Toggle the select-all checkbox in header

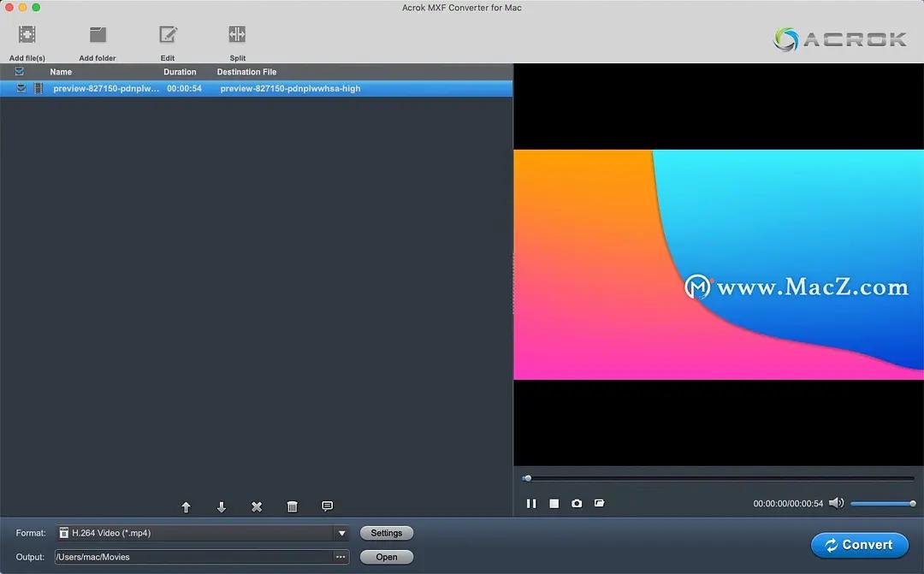(20, 72)
